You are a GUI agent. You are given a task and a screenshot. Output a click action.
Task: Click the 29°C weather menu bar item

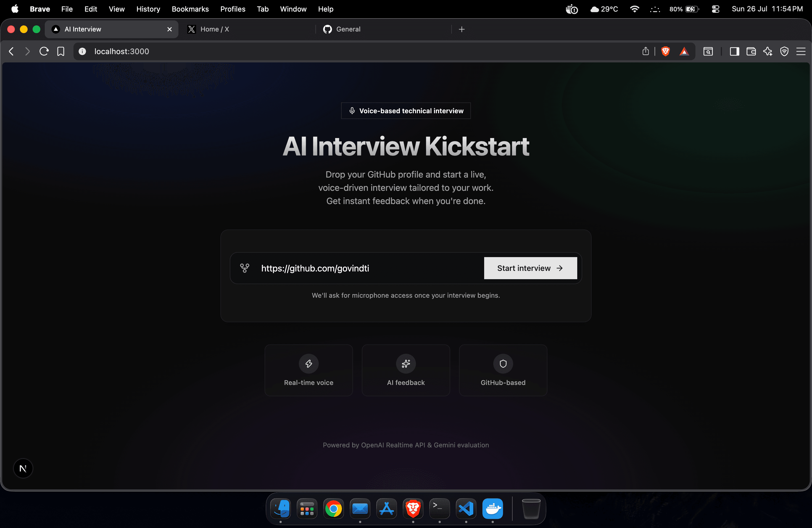pos(604,9)
